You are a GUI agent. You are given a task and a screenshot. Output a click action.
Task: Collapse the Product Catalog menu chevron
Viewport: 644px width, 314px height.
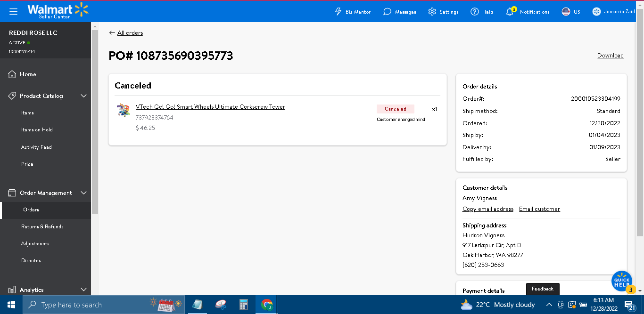pos(84,96)
